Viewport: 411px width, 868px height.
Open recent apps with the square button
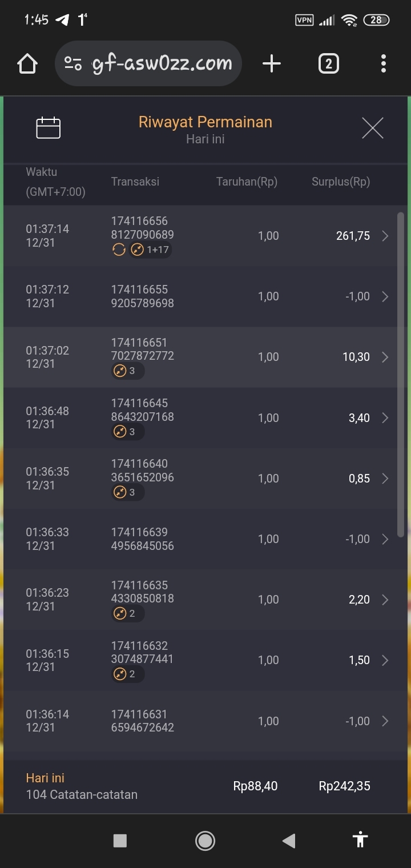(120, 840)
